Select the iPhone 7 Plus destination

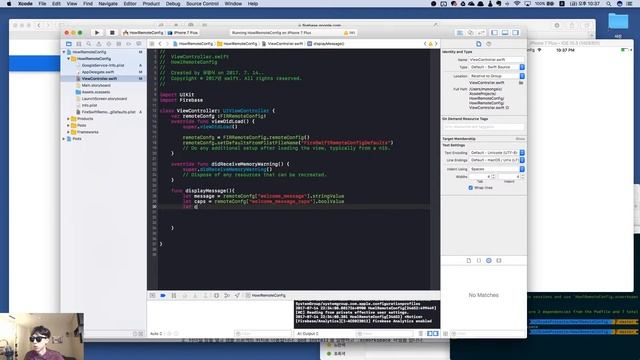click(184, 33)
